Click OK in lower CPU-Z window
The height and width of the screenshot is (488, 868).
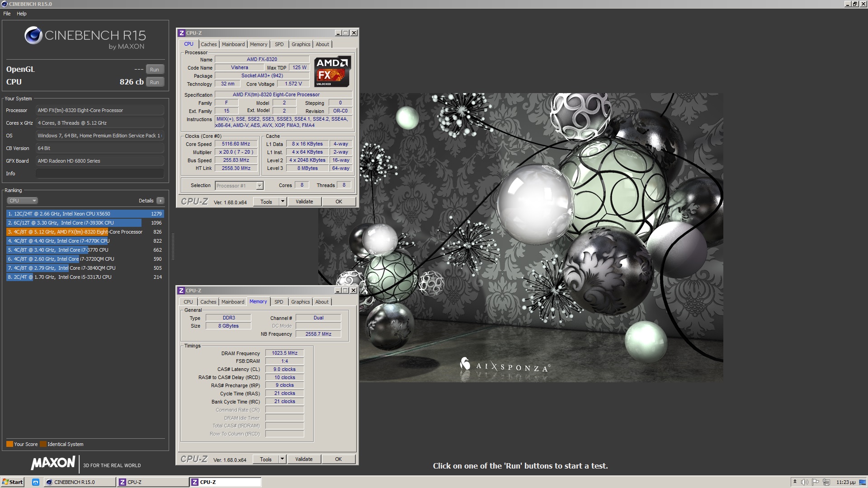338,460
